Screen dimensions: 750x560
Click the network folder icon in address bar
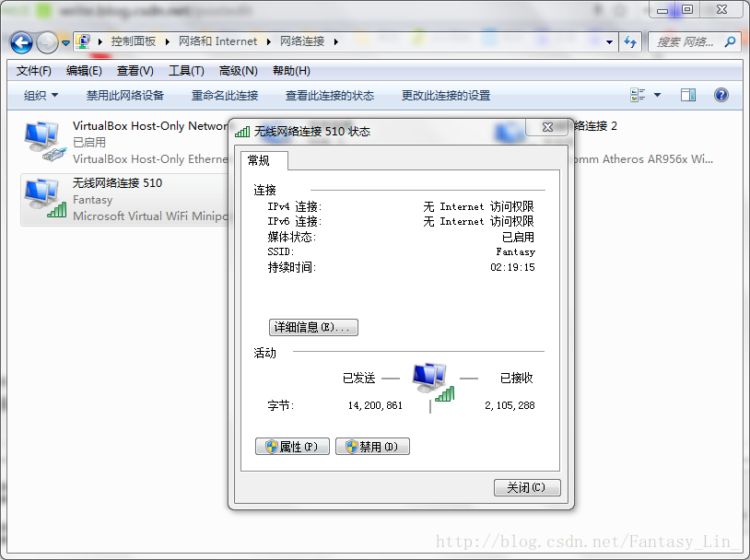[83, 41]
